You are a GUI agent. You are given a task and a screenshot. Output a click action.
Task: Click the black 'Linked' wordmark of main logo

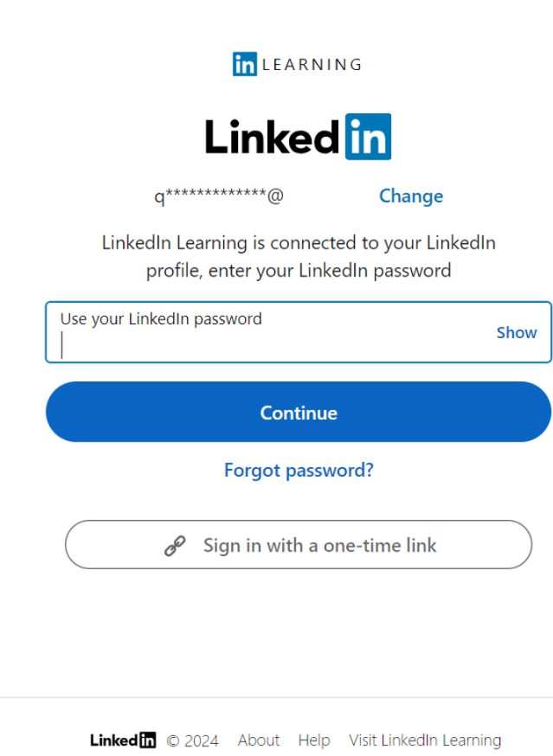272,138
